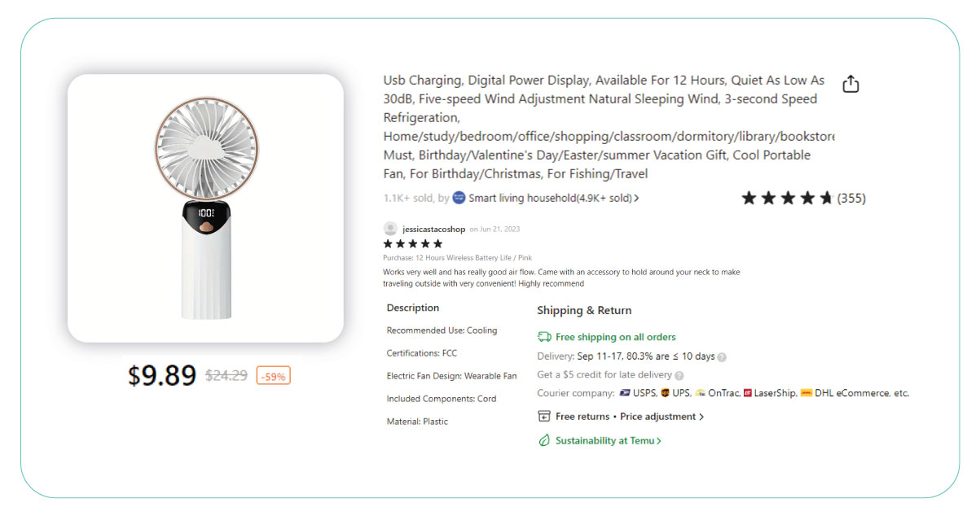Click the reviewer avatar for jessicastacoshop

click(x=390, y=229)
